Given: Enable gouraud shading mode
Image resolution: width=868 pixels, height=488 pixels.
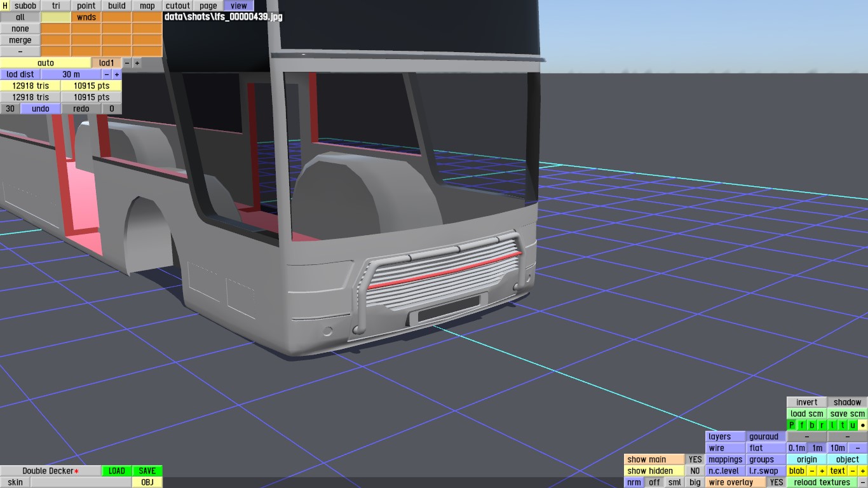Looking at the screenshot, I should 766,437.
